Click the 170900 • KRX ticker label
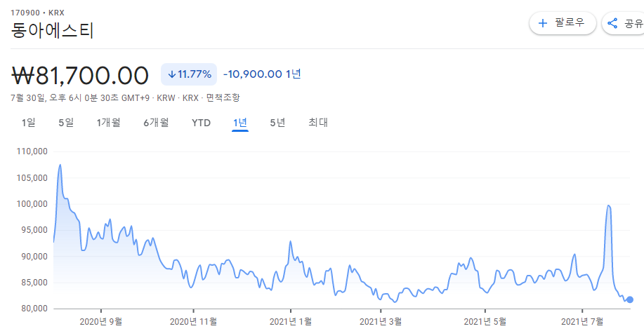The image size is (644, 331). (37, 13)
